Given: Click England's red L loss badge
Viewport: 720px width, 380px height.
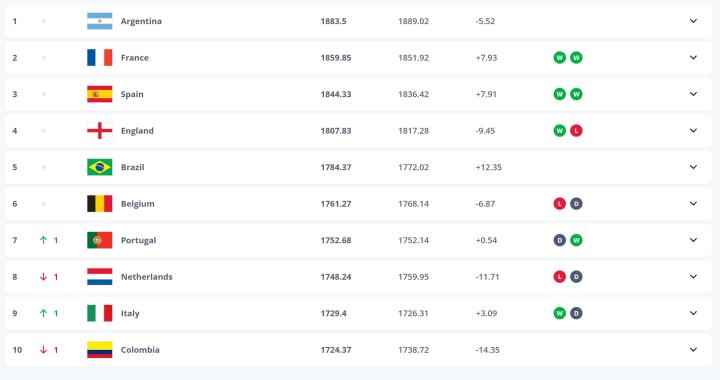Looking at the screenshot, I should [576, 131].
